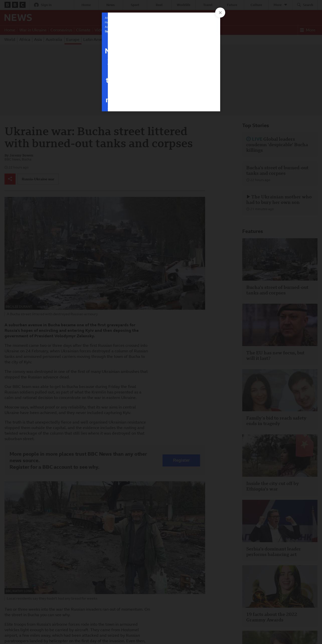
Task: Click Home in top BBC bar
Action: [x=86, y=5]
